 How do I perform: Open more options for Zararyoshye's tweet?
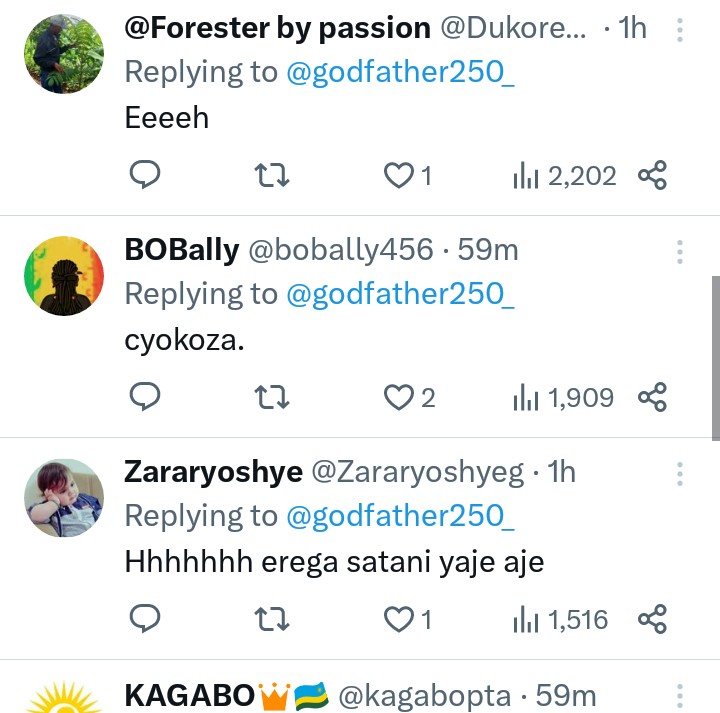pos(680,473)
